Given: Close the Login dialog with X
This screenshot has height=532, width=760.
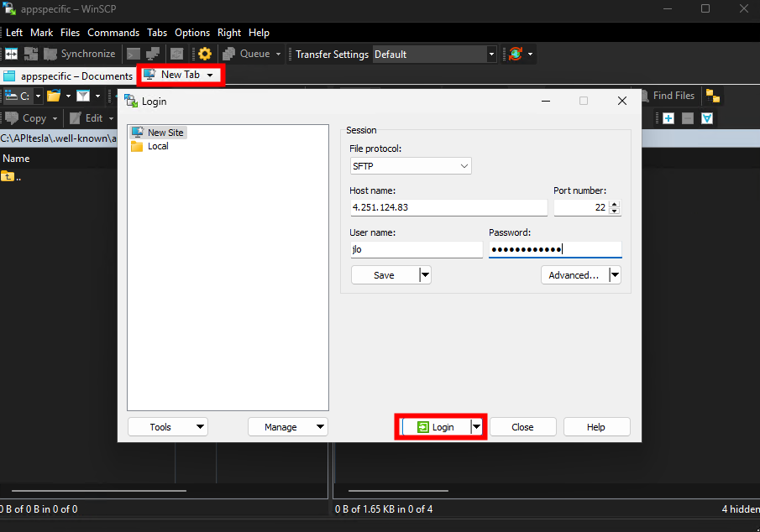Looking at the screenshot, I should 622,101.
